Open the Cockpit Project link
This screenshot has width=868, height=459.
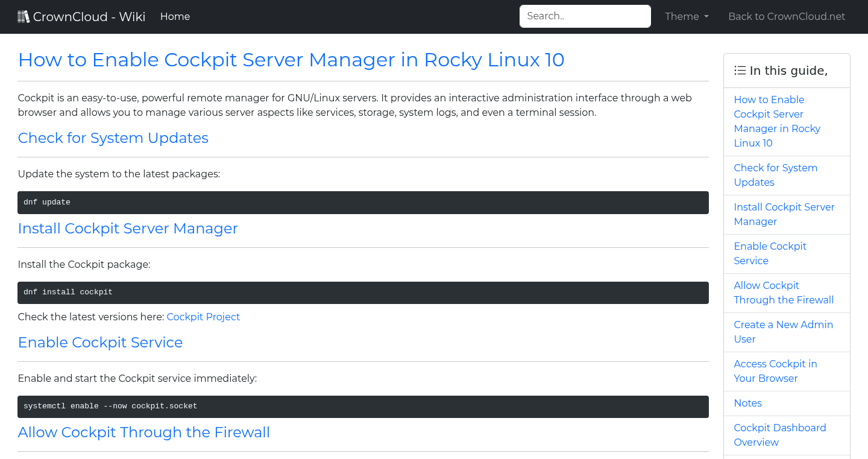pyautogui.click(x=203, y=317)
